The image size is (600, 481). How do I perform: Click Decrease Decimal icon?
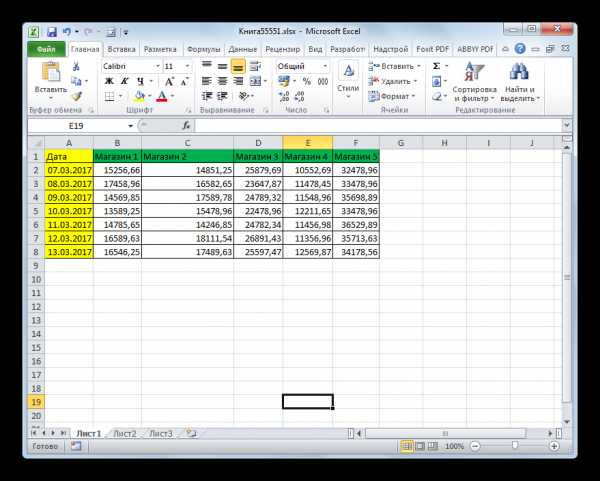click(x=300, y=96)
